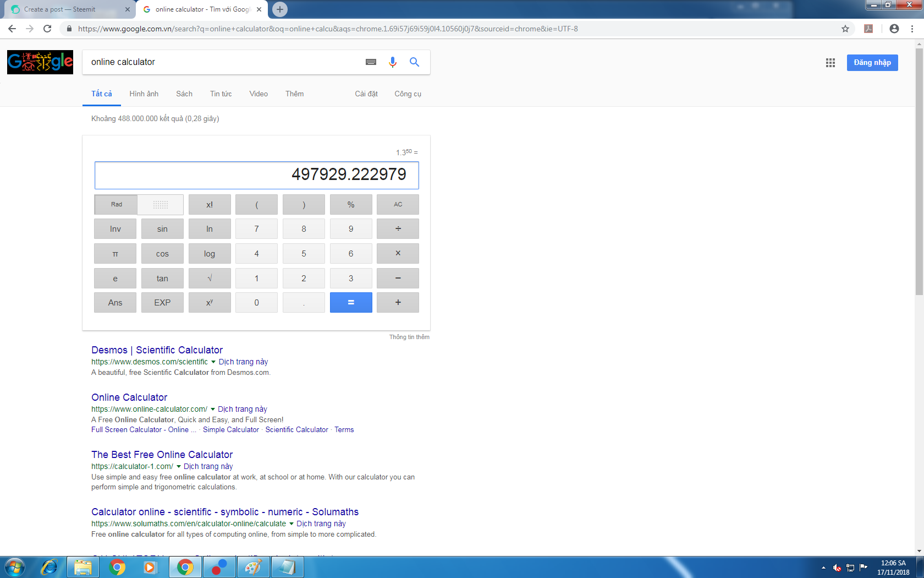Click the page vertical scrollbar thumb

tap(919, 172)
